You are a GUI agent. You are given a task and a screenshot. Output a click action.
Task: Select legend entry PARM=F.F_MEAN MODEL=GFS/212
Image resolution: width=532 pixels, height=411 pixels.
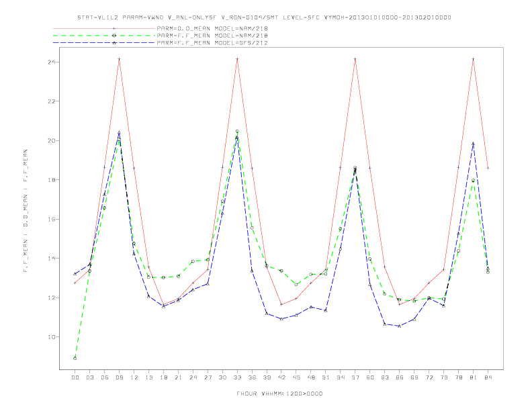click(212, 43)
